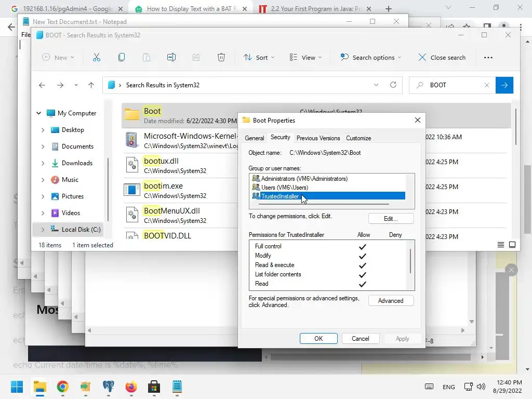Go up one folder level arrow
Viewport: 532px width, 399px height.
tap(91, 85)
